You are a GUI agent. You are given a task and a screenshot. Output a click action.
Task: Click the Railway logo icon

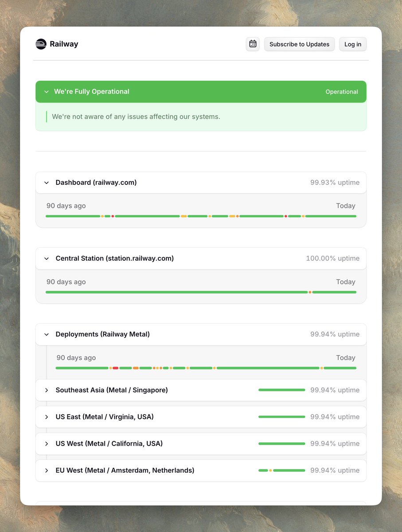click(x=41, y=44)
